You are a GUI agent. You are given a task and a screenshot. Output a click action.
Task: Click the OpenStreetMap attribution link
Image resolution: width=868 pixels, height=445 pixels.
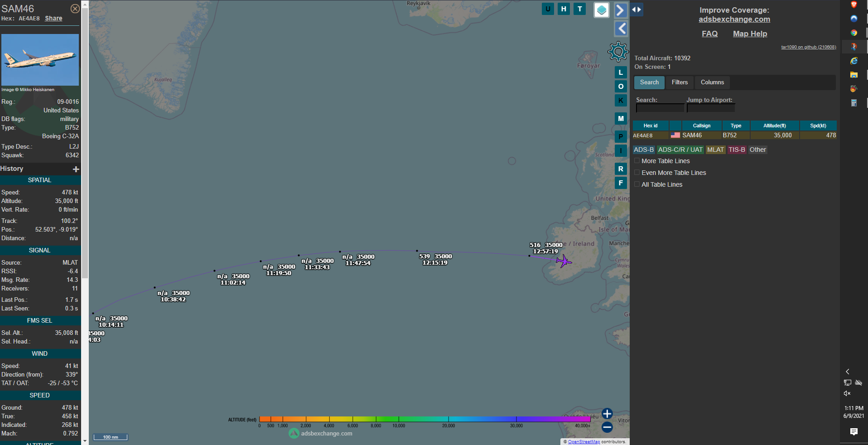pos(584,442)
